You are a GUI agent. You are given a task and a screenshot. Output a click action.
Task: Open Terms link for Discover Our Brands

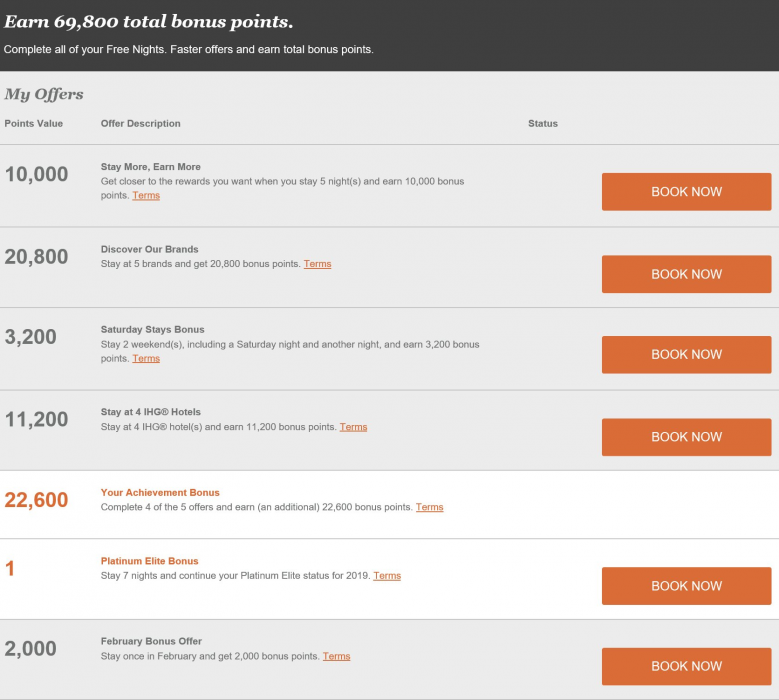click(x=317, y=264)
